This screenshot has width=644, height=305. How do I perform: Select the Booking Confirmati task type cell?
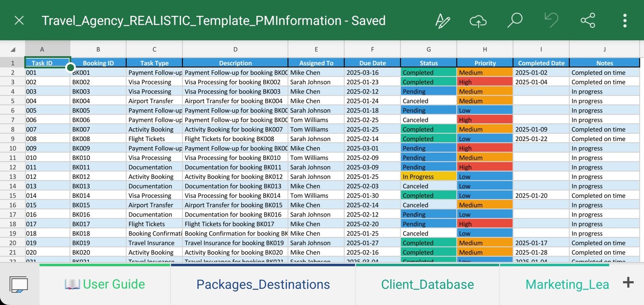(x=155, y=233)
